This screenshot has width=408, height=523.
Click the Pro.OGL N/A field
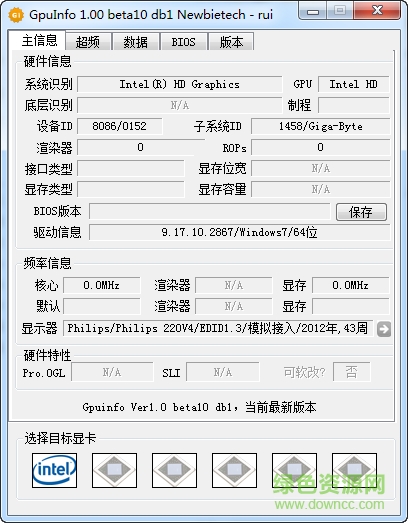point(112,372)
